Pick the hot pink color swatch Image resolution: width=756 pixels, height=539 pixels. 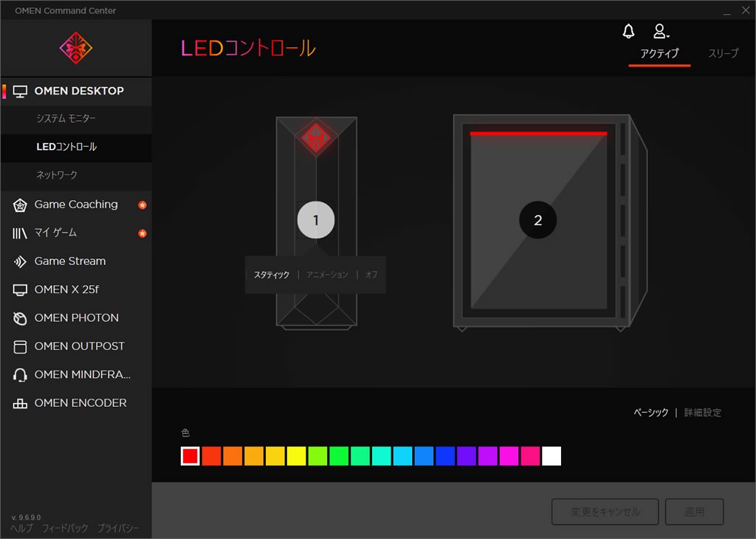pyautogui.click(x=530, y=456)
